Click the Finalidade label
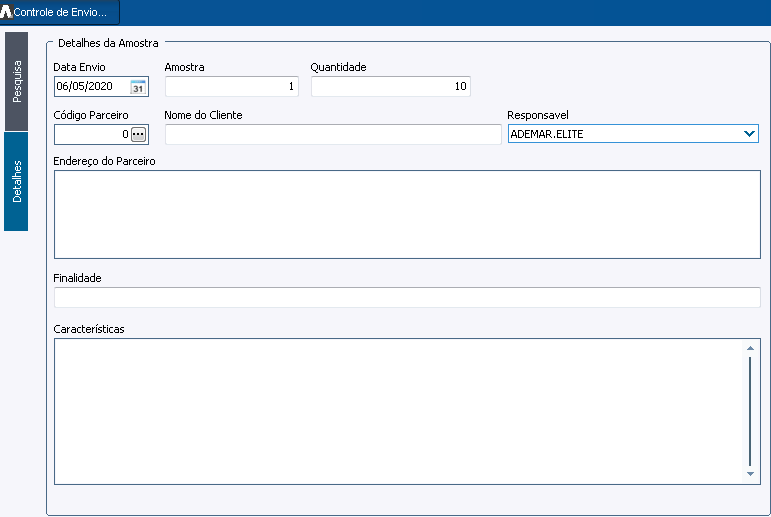The image size is (771, 517). tap(77, 278)
